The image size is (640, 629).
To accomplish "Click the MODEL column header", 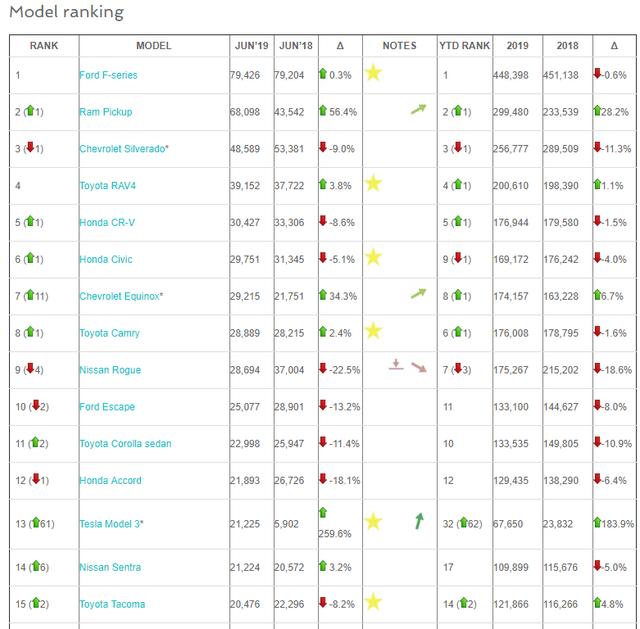I will click(153, 46).
